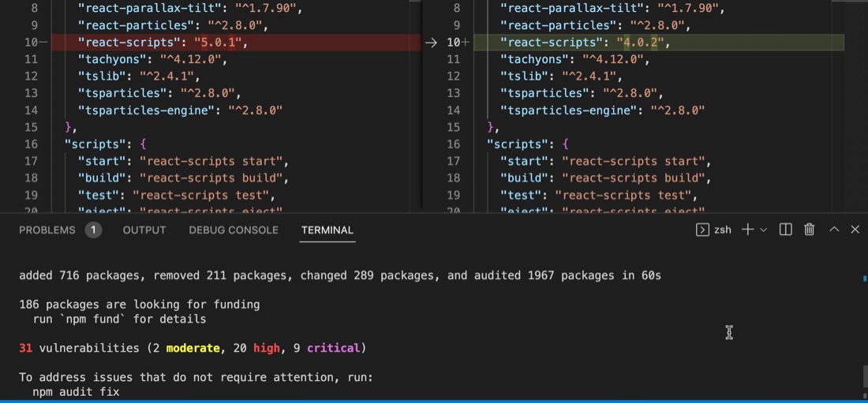Select the zsh terminal shell icon
868x403 pixels.
pyautogui.click(x=702, y=229)
